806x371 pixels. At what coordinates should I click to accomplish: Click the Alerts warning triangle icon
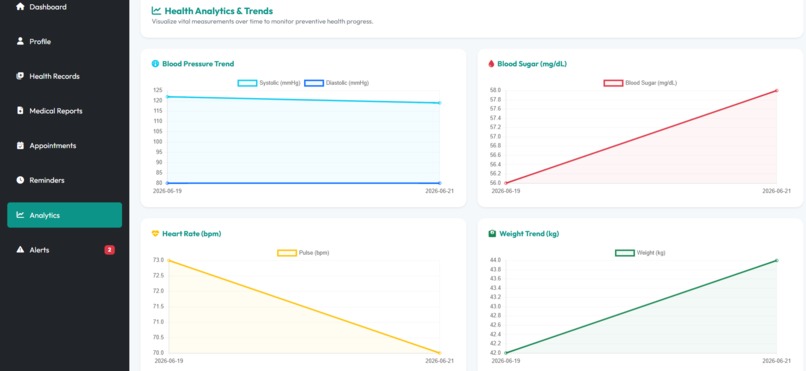(20, 250)
